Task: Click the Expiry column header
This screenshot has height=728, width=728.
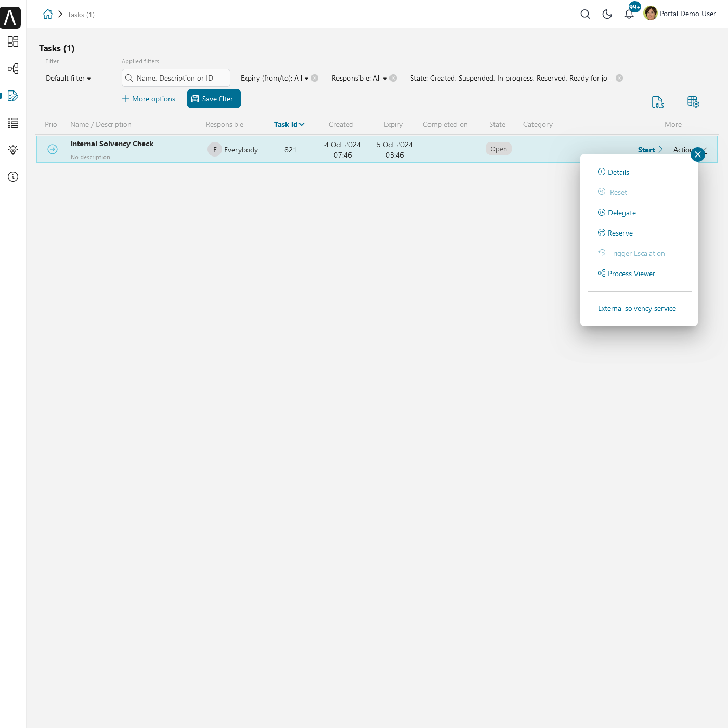Action: (394, 124)
